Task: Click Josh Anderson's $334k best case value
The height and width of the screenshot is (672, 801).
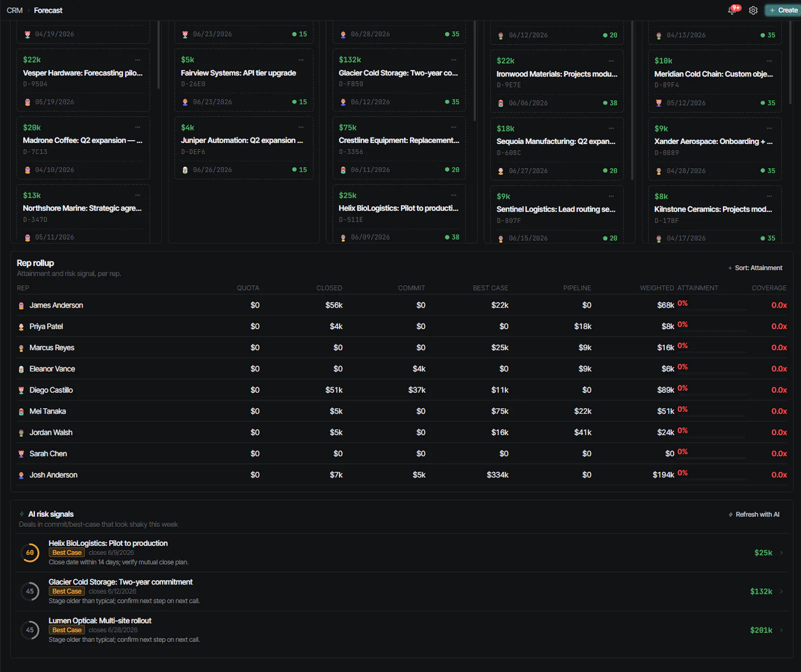Action: click(x=498, y=475)
